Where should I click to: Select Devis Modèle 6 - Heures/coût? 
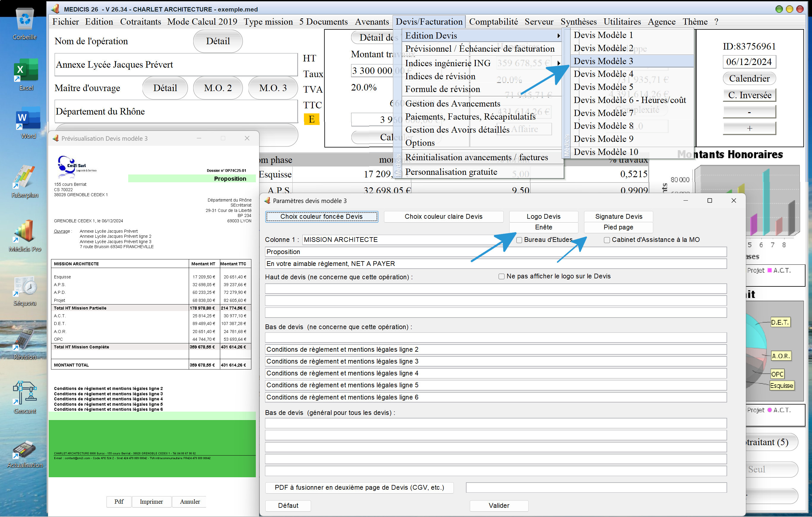[x=632, y=100]
